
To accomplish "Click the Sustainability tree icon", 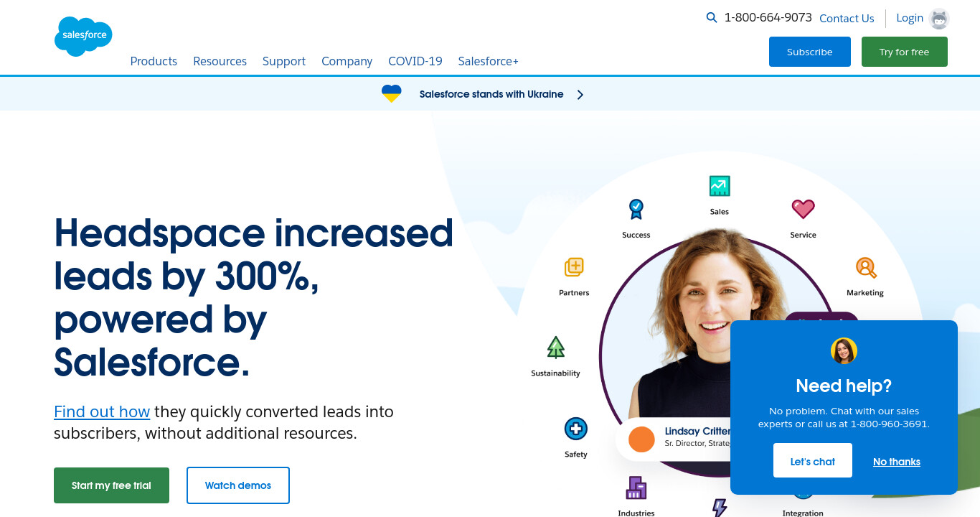I will [x=556, y=348].
